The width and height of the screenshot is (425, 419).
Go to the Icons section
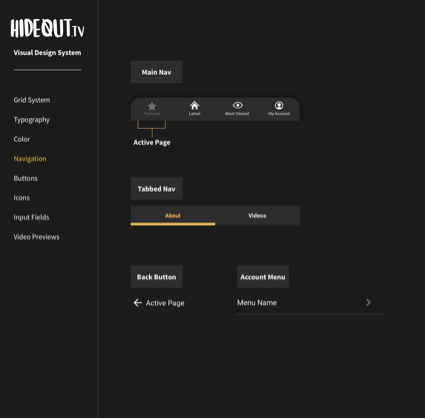pyautogui.click(x=22, y=198)
